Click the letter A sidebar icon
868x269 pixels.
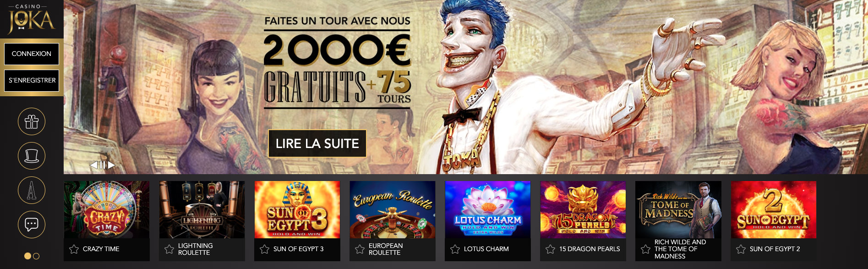click(x=32, y=190)
